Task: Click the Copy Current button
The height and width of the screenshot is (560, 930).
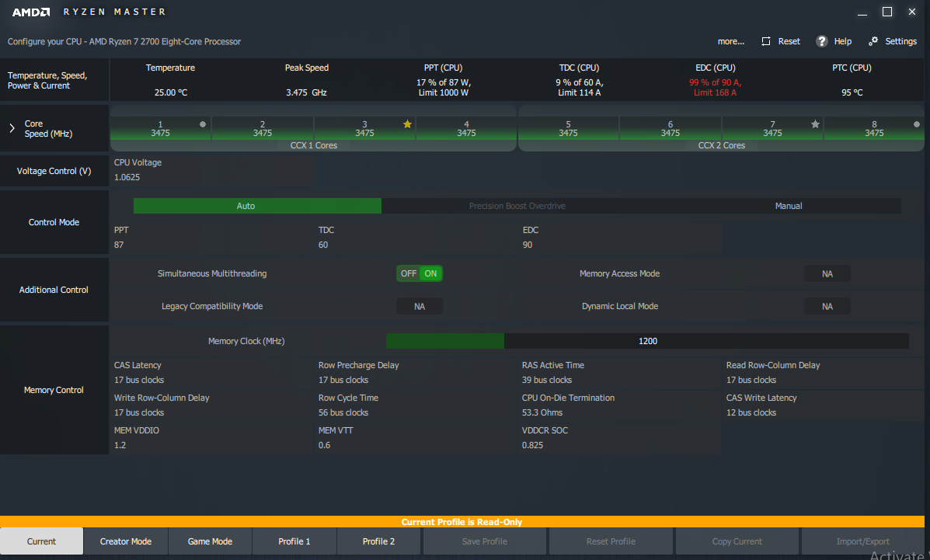Action: tap(737, 541)
